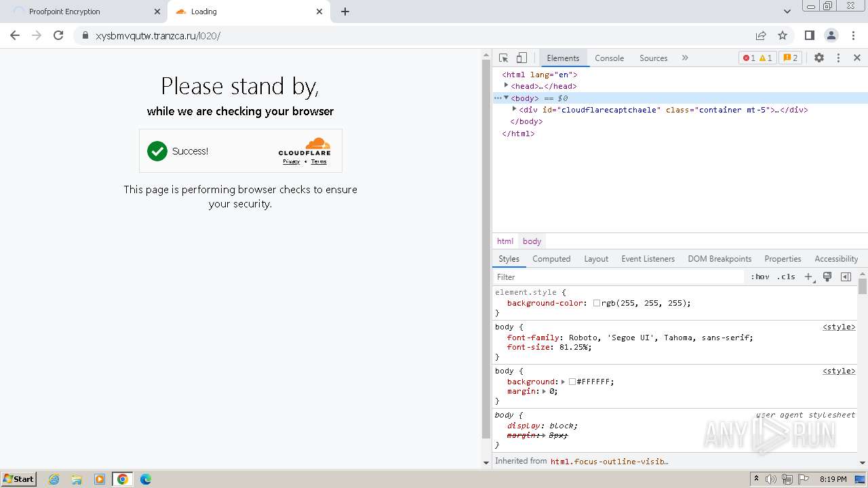Screen dimensions: 868x488
Task: Open the Event Listeners tab
Action: click(x=648, y=259)
